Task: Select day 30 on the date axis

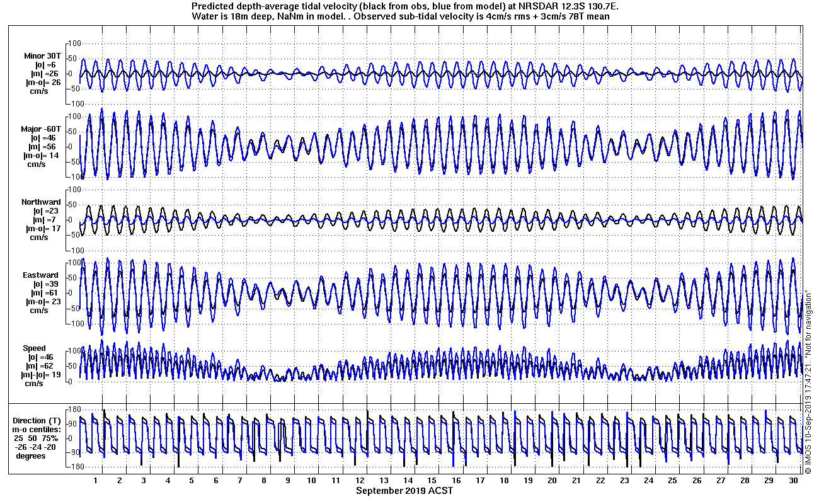Action: click(793, 480)
